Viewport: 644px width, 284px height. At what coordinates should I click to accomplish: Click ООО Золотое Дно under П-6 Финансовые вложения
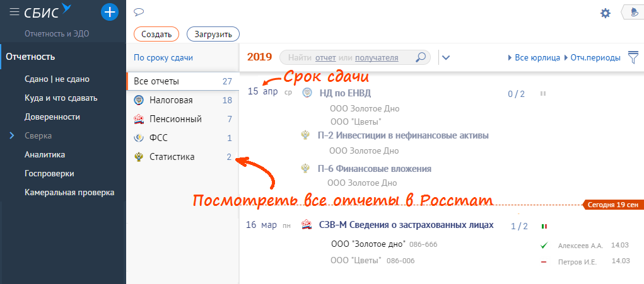click(363, 183)
